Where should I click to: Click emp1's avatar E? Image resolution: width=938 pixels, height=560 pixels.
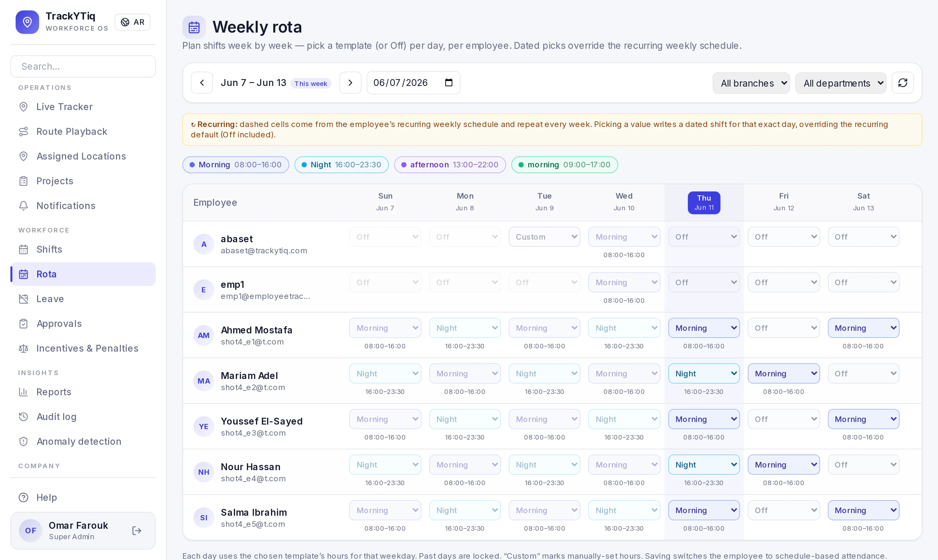tap(204, 290)
